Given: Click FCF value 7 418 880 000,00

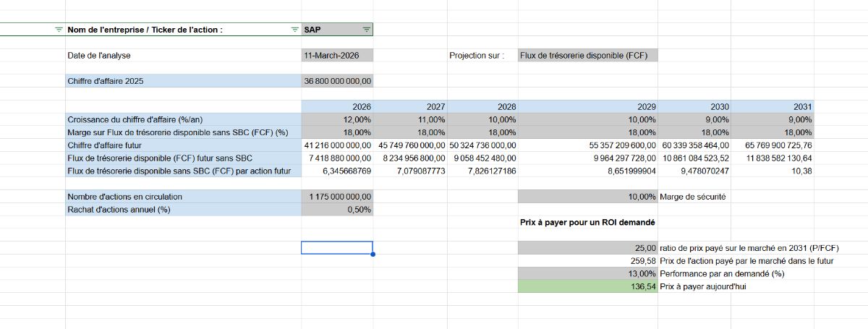Looking at the screenshot, I should coord(337,158).
